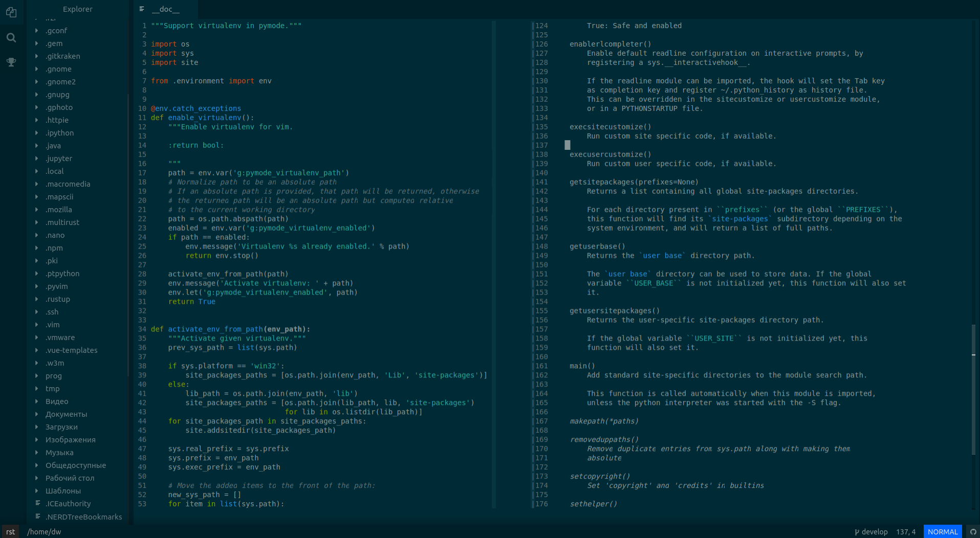Select the .vue-templates folder
This screenshot has height=538, width=980.
pos(71,350)
